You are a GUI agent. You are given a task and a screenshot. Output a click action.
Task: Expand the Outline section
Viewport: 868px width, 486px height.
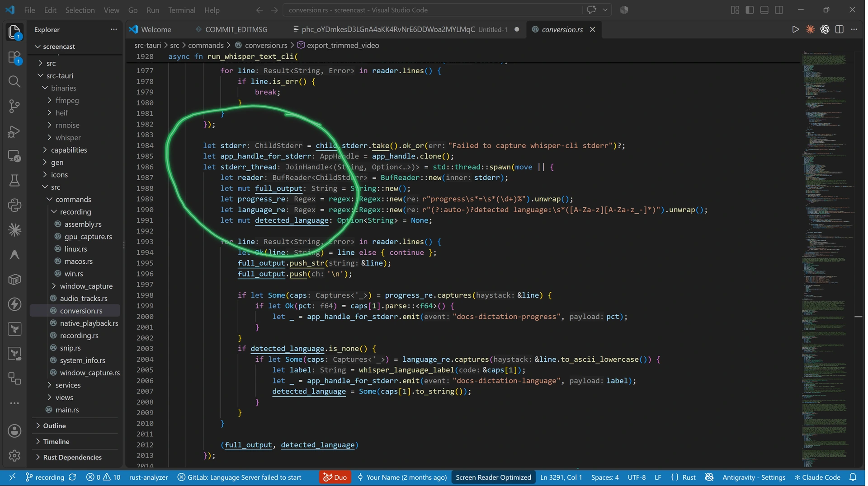pos(54,425)
